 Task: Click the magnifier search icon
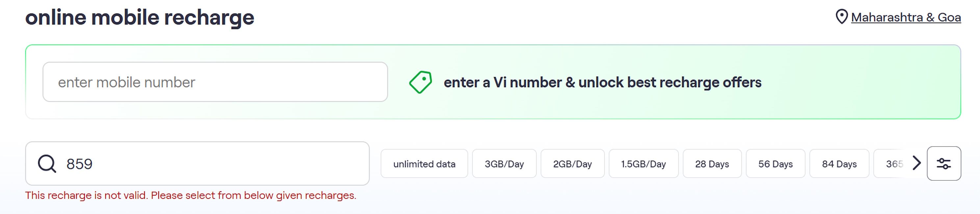(x=47, y=164)
